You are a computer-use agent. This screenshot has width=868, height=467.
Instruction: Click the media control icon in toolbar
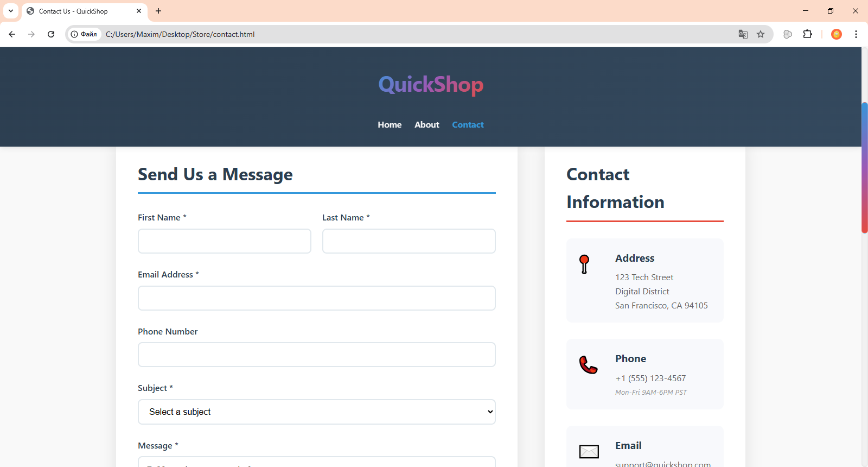point(788,34)
